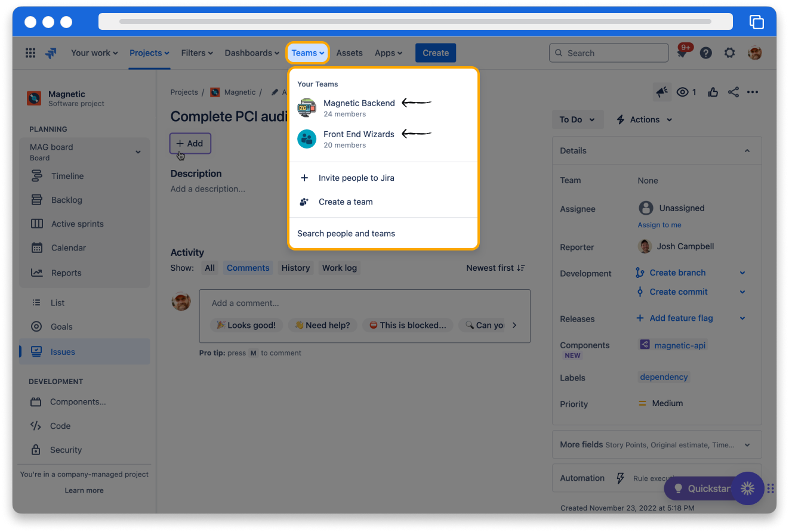Expand the Create commit options chevron
This screenshot has width=789, height=532.
coord(742,292)
